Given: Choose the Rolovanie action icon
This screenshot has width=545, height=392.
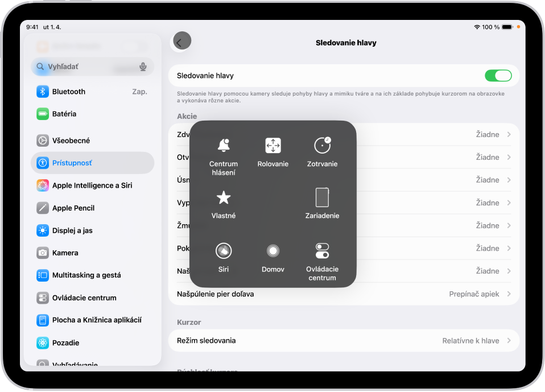Looking at the screenshot, I should [273, 146].
